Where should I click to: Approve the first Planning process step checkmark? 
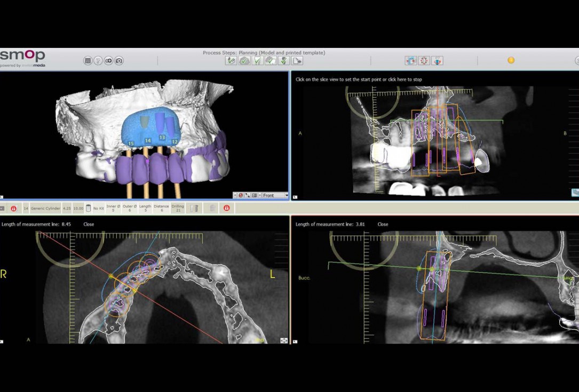click(x=231, y=60)
